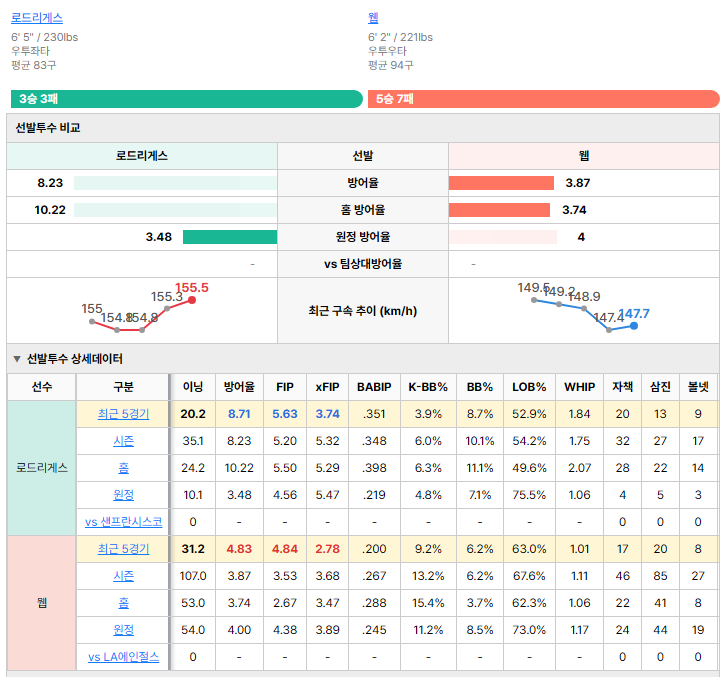
Task: Click 웹 홈 방어율 3.74 red bar
Action: coord(499,210)
